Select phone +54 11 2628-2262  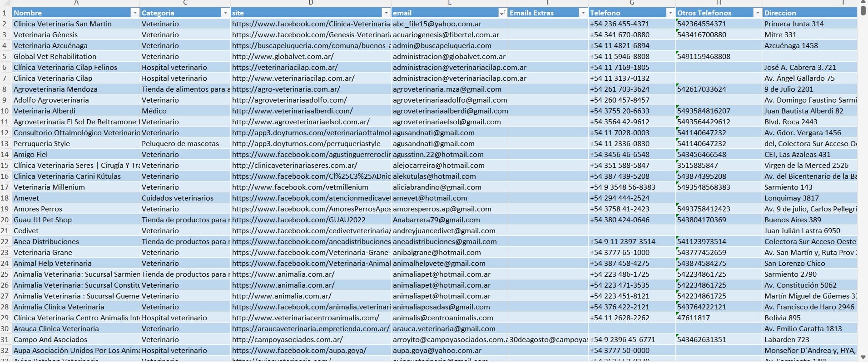[632, 318]
